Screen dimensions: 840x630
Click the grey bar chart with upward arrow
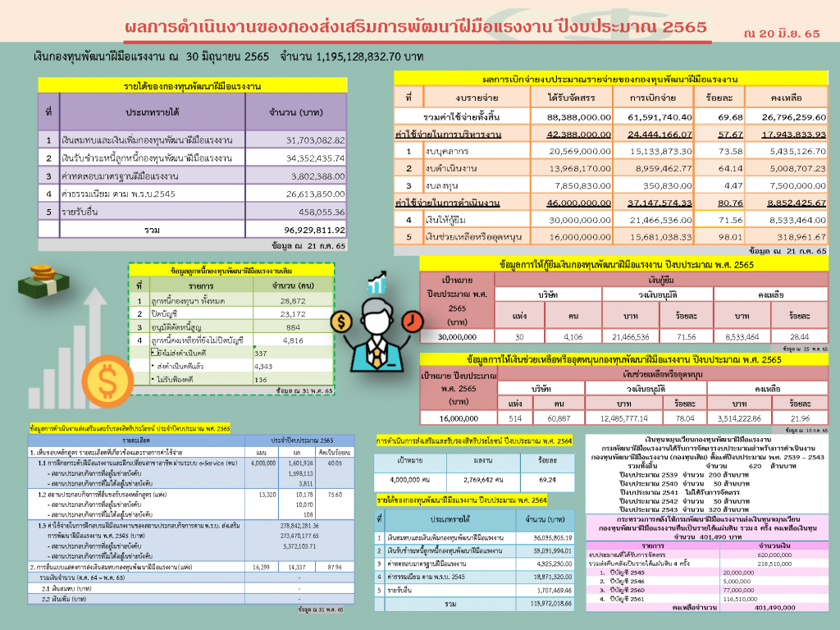point(68,348)
